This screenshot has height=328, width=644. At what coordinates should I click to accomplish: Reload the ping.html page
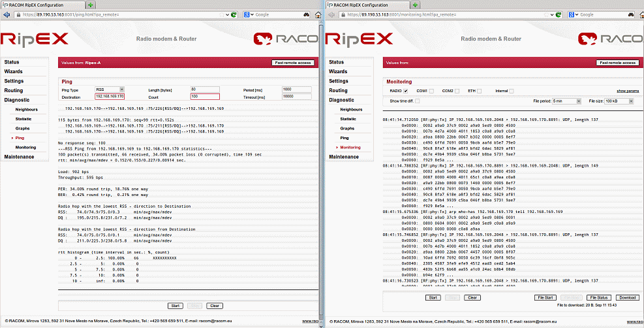234,14
